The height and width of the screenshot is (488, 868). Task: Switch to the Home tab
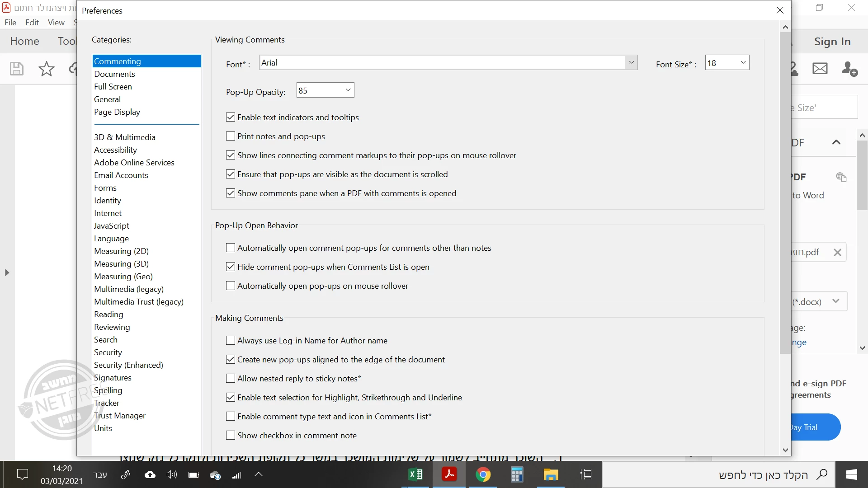[24, 41]
